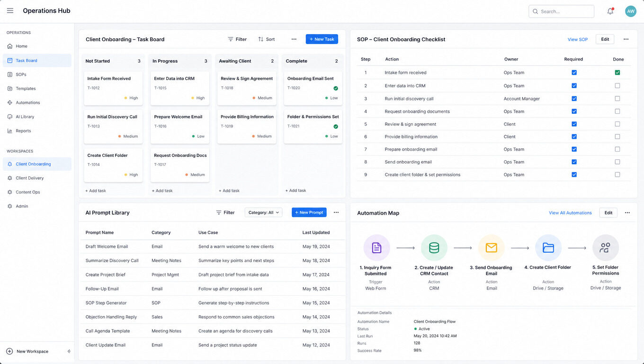Screen dimensions: 644x364
Task: Click the Automations sidebar icon
Action: pyautogui.click(x=10, y=102)
